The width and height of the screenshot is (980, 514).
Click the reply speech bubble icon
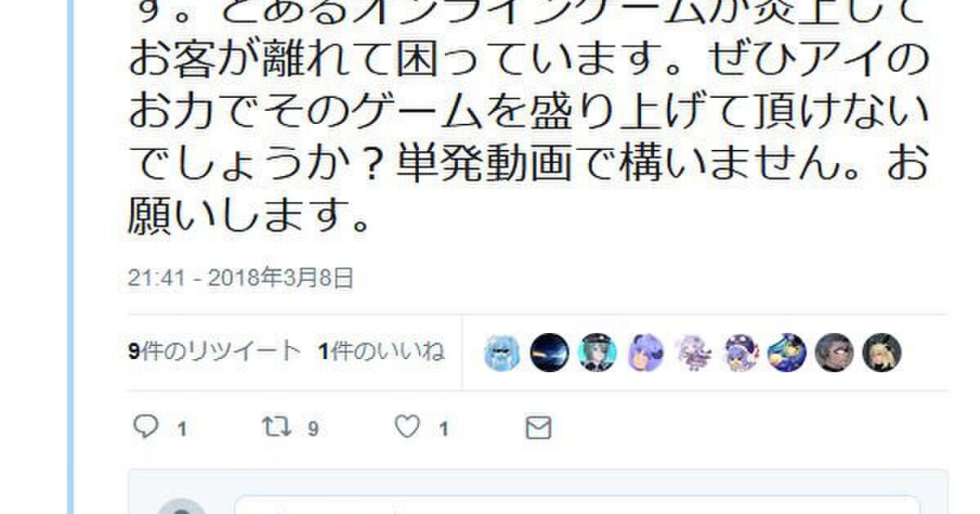coord(145,428)
